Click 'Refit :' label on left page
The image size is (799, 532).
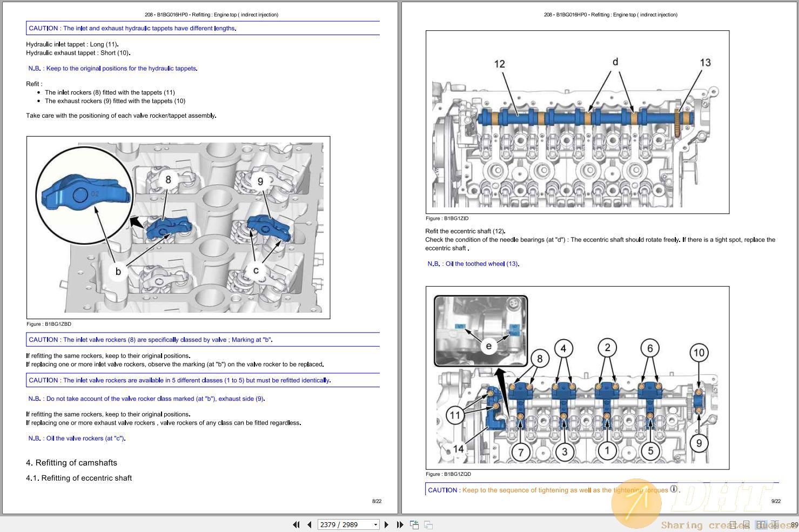click(34, 84)
